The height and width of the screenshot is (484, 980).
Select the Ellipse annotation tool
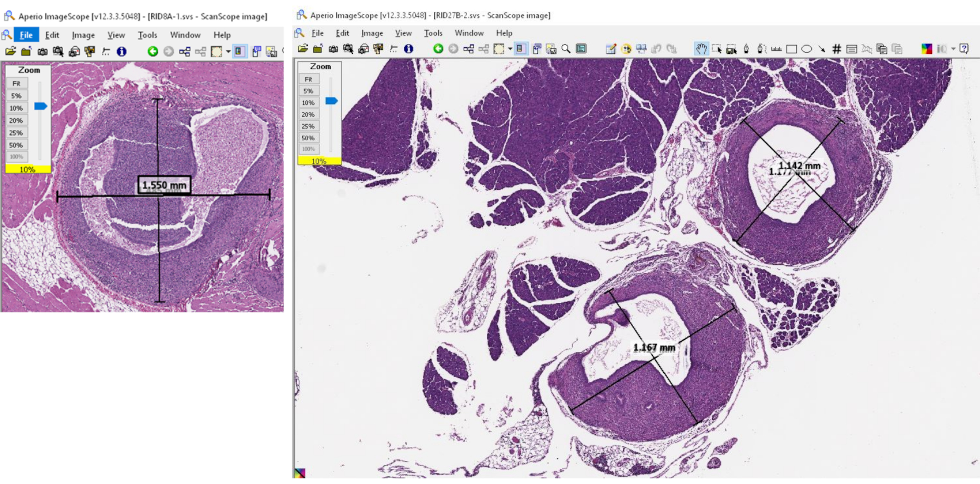[806, 49]
